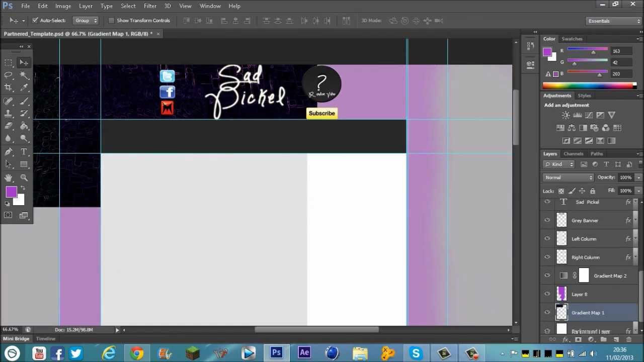Screen dimensions: 644x362
Task: Open the Fill value dropdown arrow
Action: pyautogui.click(x=638, y=191)
